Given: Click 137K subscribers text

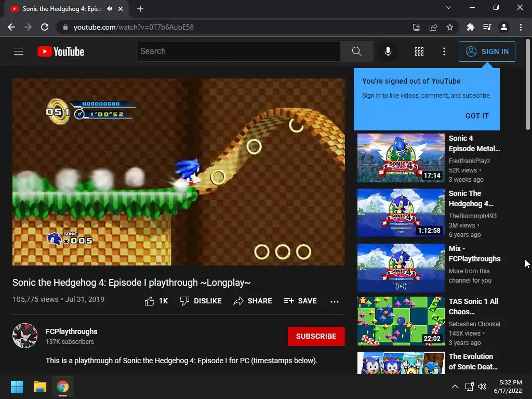Looking at the screenshot, I should point(70,342).
